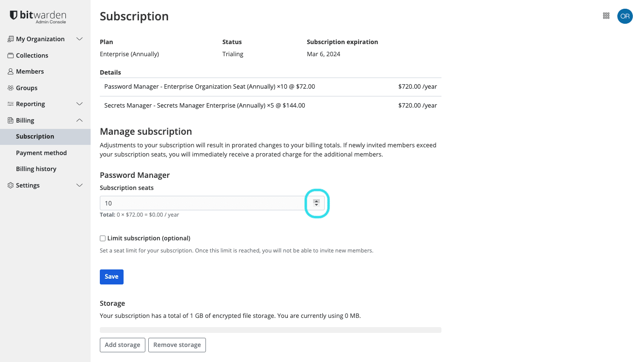Tick the Limit subscription checkbox
This screenshot has width=644, height=362.
tap(103, 238)
